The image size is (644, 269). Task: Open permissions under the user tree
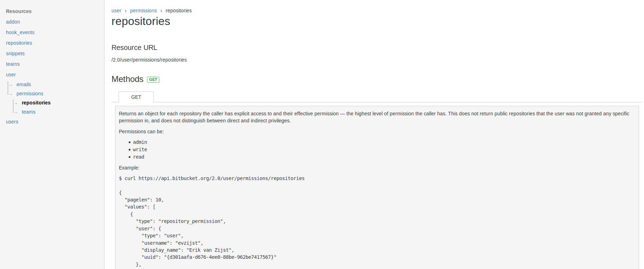tap(30, 94)
